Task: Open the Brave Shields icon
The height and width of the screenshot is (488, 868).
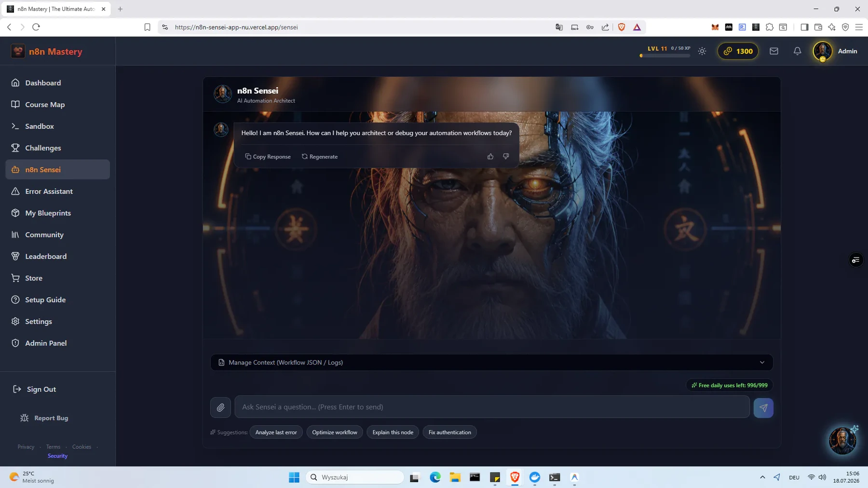Action: pyautogui.click(x=622, y=27)
